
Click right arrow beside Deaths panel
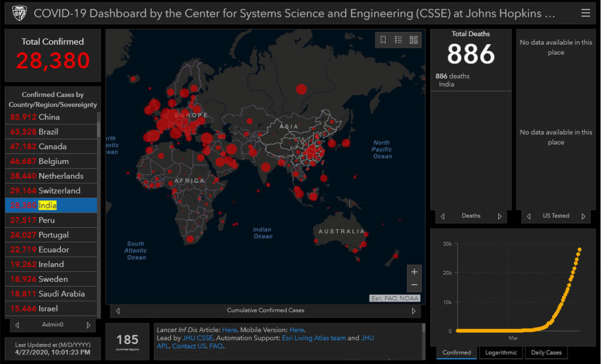pos(499,216)
